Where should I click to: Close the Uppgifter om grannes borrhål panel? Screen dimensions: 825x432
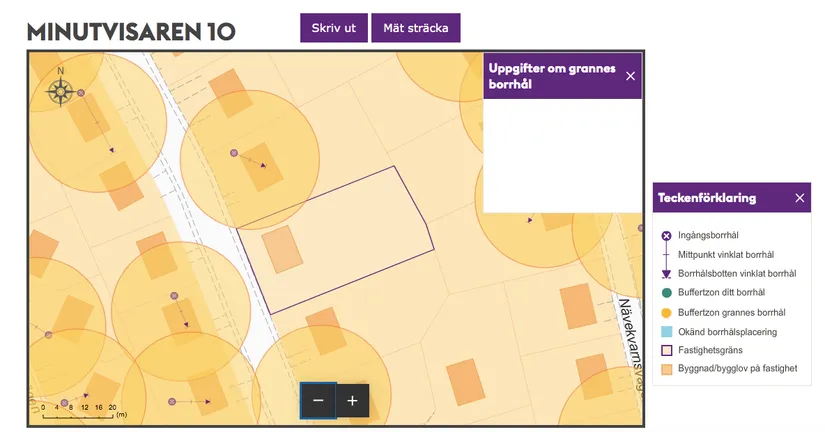(630, 76)
